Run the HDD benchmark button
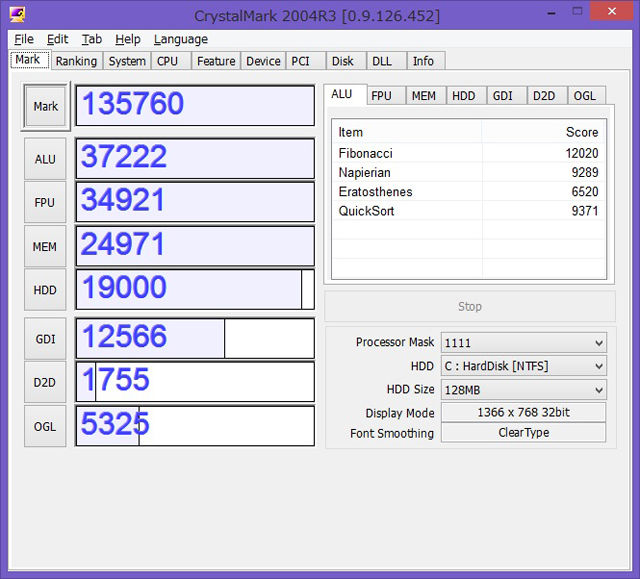This screenshot has height=579, width=640. click(x=45, y=290)
